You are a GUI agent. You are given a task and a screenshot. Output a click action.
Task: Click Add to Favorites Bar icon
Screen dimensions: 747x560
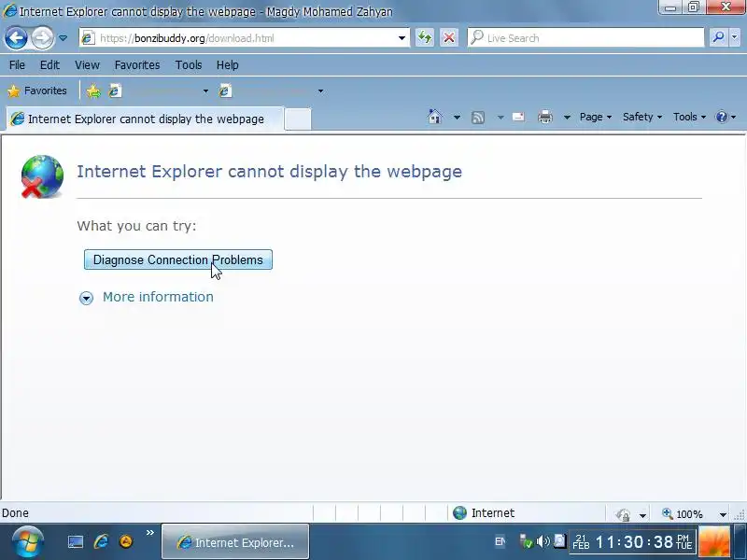click(94, 91)
